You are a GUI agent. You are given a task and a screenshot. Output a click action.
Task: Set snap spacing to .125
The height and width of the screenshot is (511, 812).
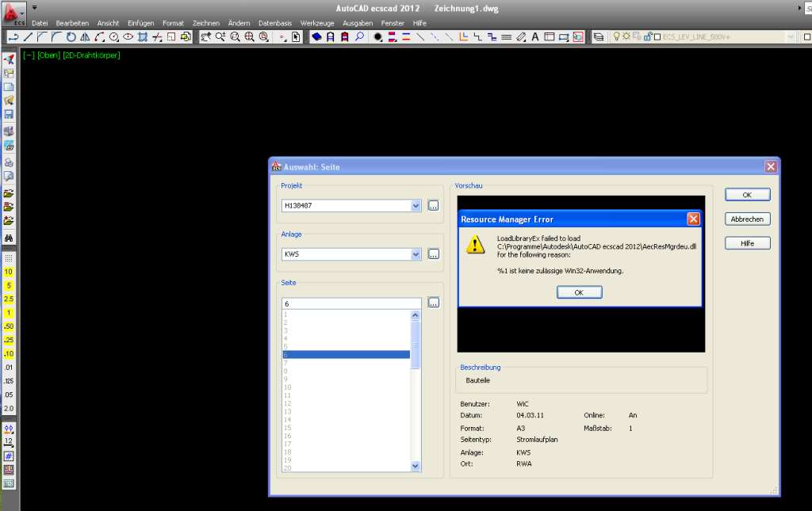pyautogui.click(x=9, y=381)
